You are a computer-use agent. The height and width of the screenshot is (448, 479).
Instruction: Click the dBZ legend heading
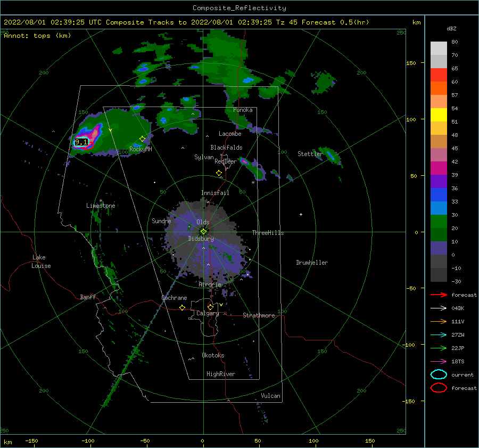point(451,28)
